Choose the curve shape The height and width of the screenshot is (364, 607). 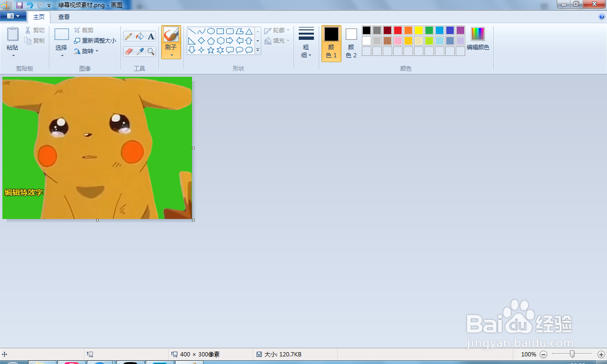coord(202,31)
